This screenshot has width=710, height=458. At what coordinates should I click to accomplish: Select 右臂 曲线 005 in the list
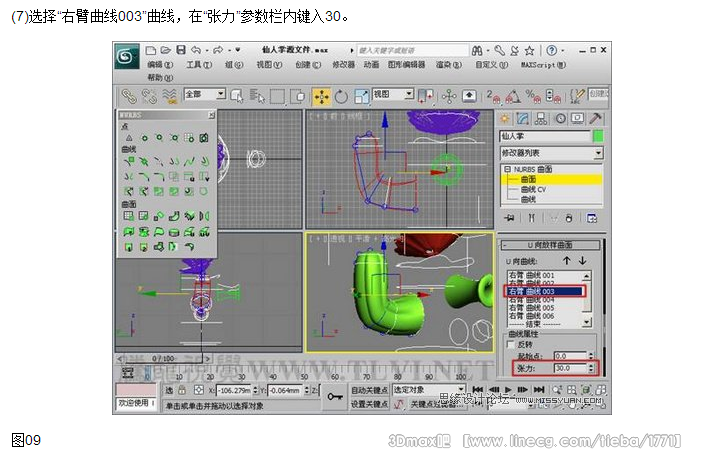tap(531, 308)
